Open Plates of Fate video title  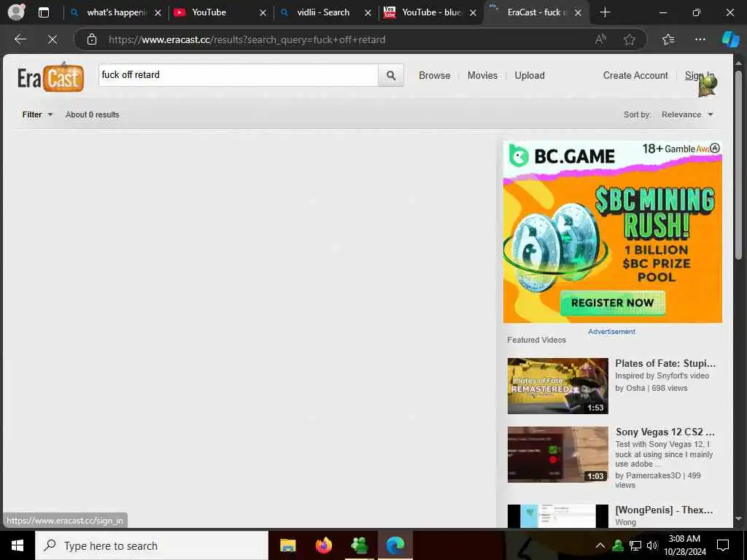tap(665, 363)
